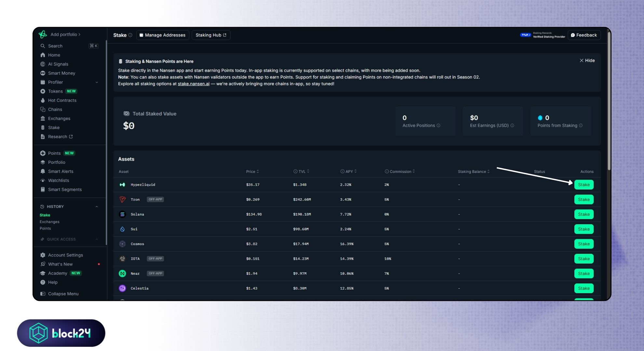Click the Hyperliquid asset icon
Viewport: 644px width, 351px height.
122,185
